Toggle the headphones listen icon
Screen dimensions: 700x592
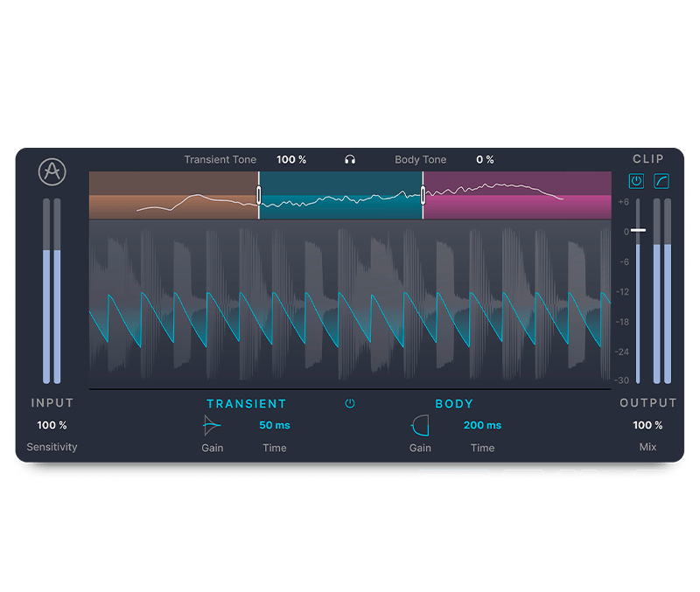point(350,159)
